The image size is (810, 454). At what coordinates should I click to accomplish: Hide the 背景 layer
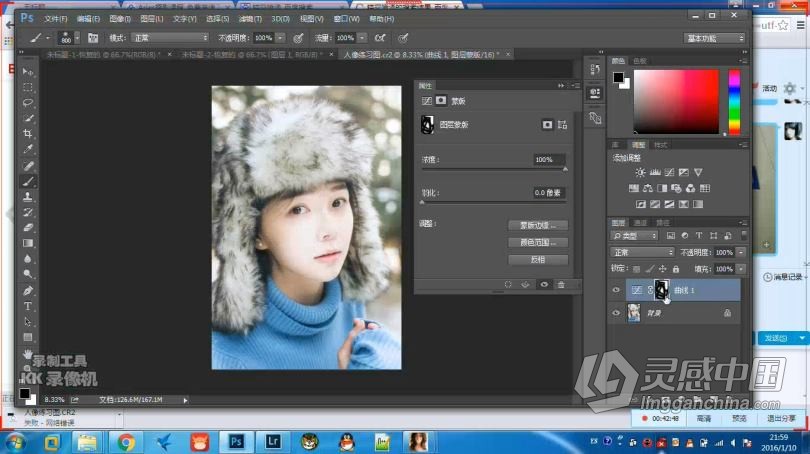click(x=616, y=313)
